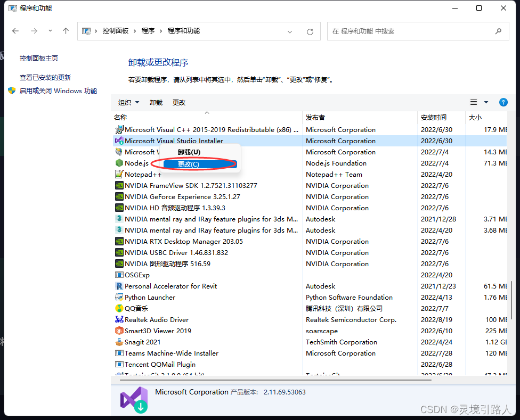Open the 组织 dropdown menu
Viewport: 520px width, 420px height.
[129, 102]
